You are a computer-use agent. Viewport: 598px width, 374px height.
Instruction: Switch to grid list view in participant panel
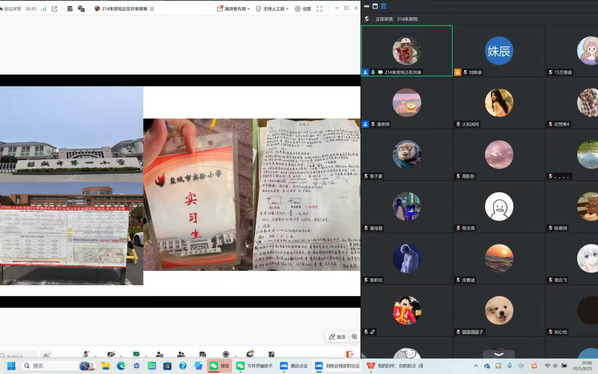(384, 6)
